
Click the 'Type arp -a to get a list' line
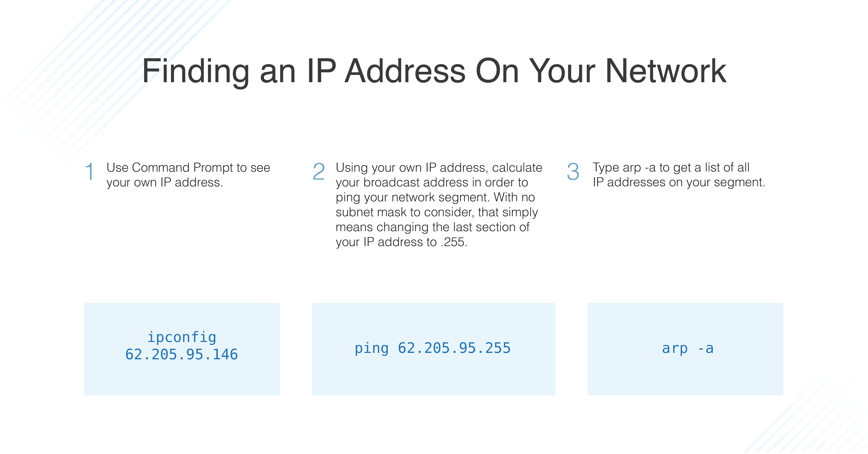(x=671, y=167)
